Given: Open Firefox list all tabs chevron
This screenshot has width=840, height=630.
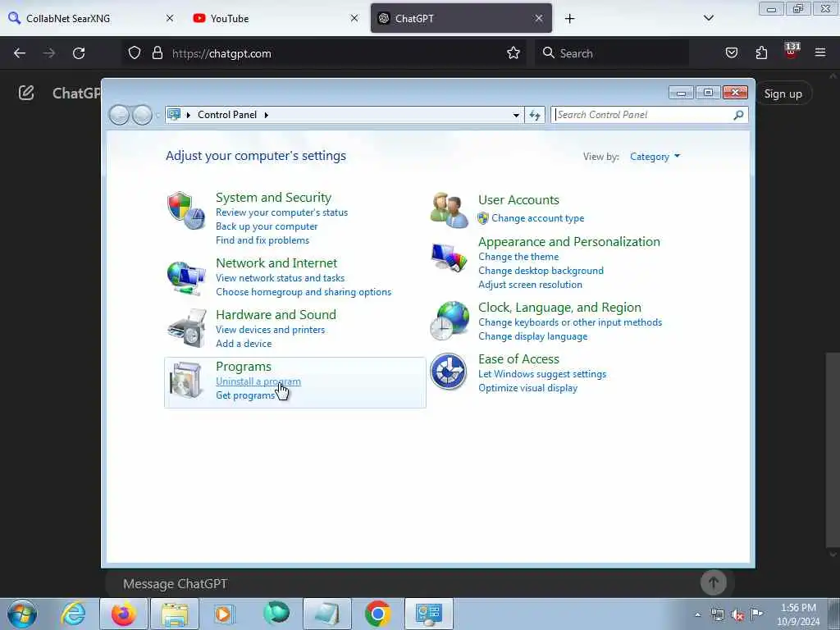Looking at the screenshot, I should tap(708, 18).
